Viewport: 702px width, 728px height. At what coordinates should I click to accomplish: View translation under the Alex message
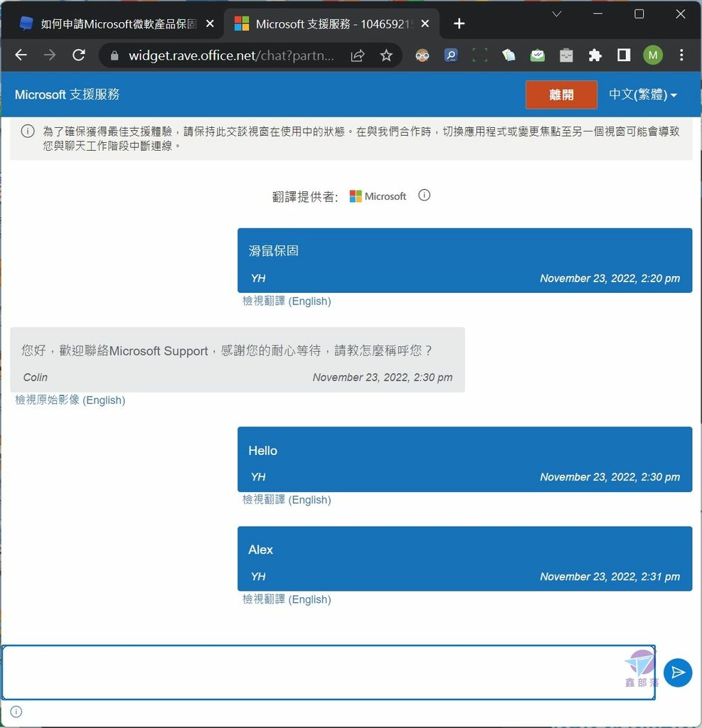pyautogui.click(x=287, y=599)
